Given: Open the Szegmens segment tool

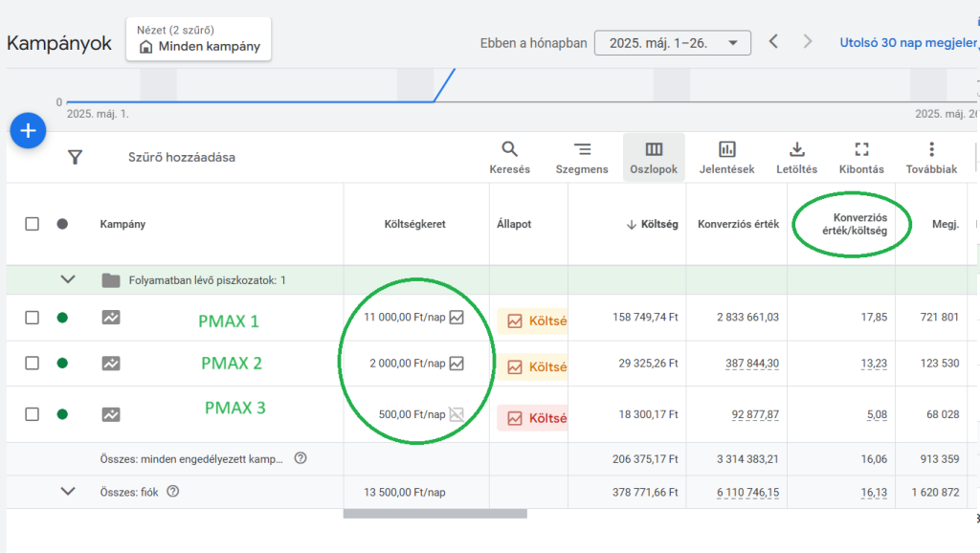Looking at the screenshot, I should (x=582, y=158).
